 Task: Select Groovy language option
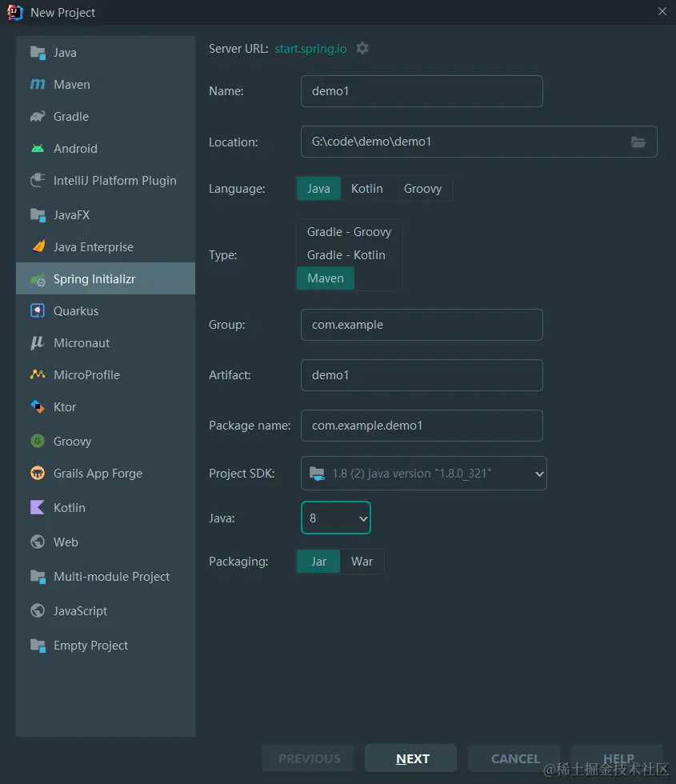click(422, 189)
